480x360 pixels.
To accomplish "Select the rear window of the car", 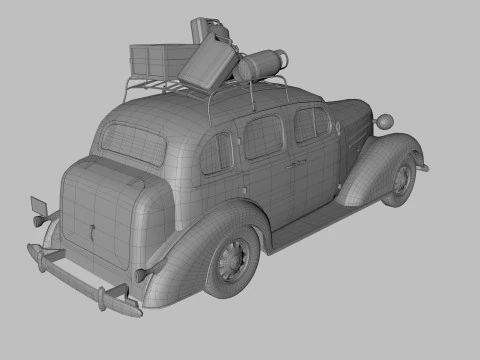I will [x=134, y=145].
